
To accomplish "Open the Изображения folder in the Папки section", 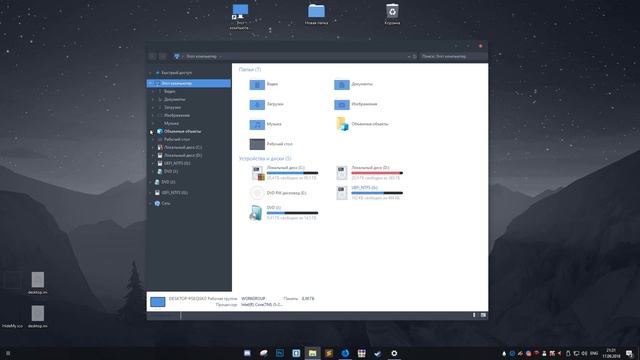I will point(342,104).
